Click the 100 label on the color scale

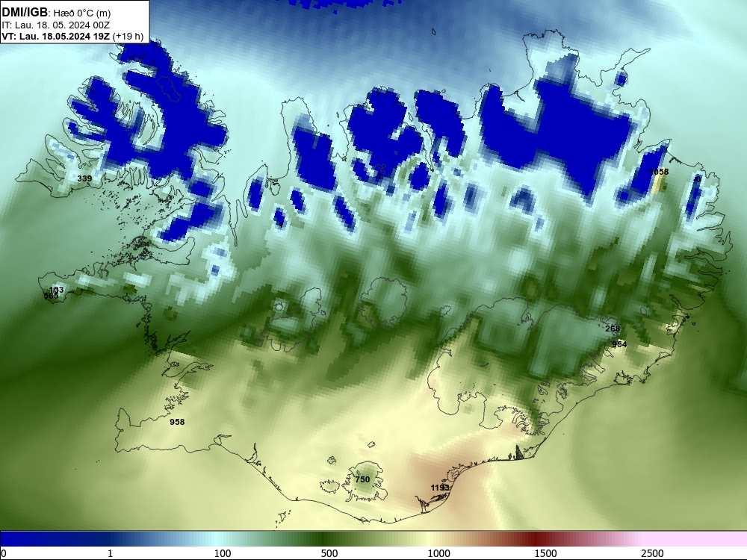click(x=223, y=553)
